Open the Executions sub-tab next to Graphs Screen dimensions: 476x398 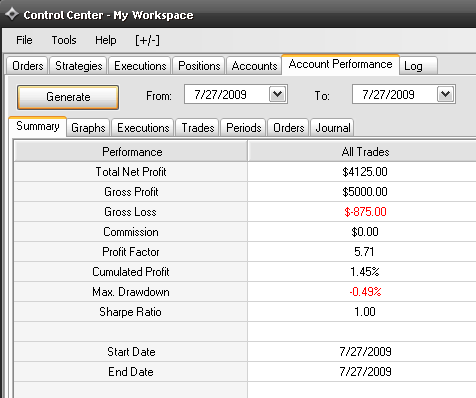(x=143, y=128)
